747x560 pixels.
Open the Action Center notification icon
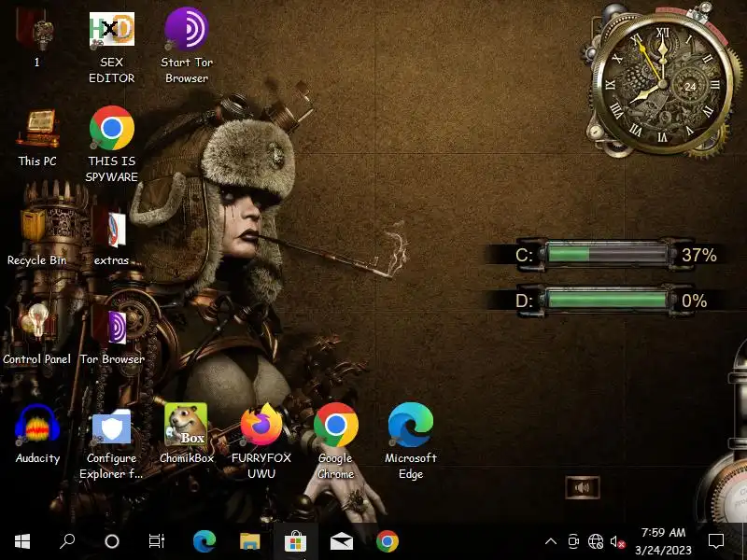click(716, 541)
